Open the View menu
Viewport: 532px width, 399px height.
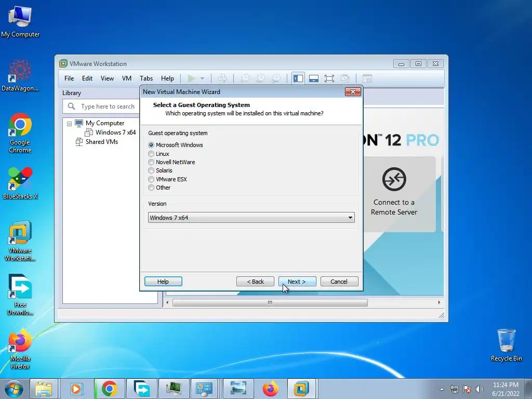pyautogui.click(x=107, y=78)
